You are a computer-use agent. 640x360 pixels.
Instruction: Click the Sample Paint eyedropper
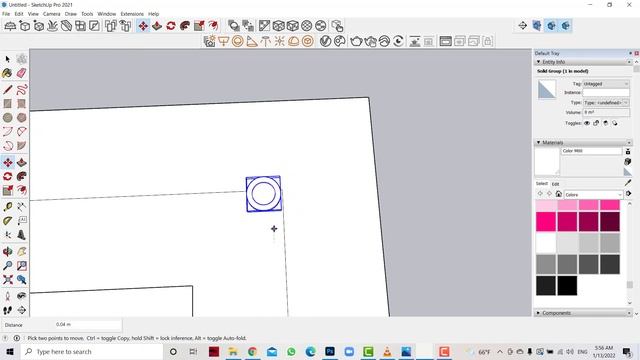pos(628,183)
